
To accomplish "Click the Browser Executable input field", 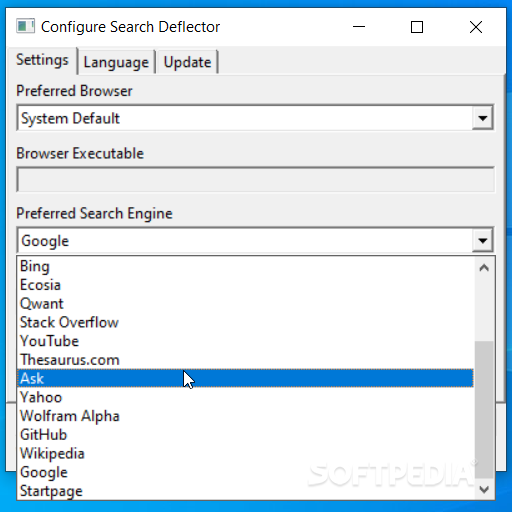I will coord(255,180).
